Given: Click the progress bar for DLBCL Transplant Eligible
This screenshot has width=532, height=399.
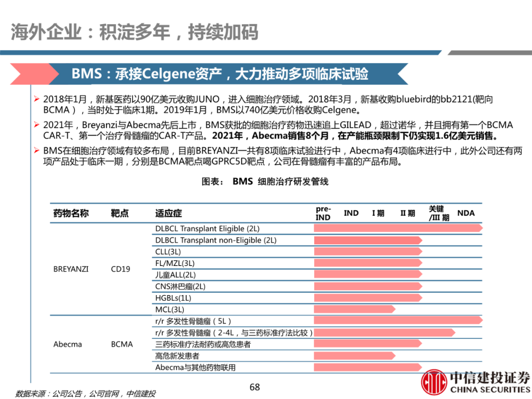Looking at the screenshot, I should coord(399,228).
